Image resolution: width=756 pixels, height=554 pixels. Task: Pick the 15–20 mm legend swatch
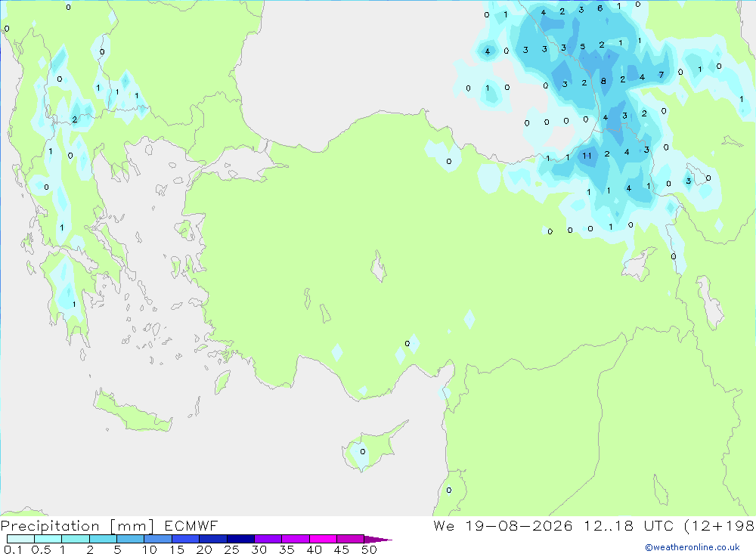click(x=186, y=539)
